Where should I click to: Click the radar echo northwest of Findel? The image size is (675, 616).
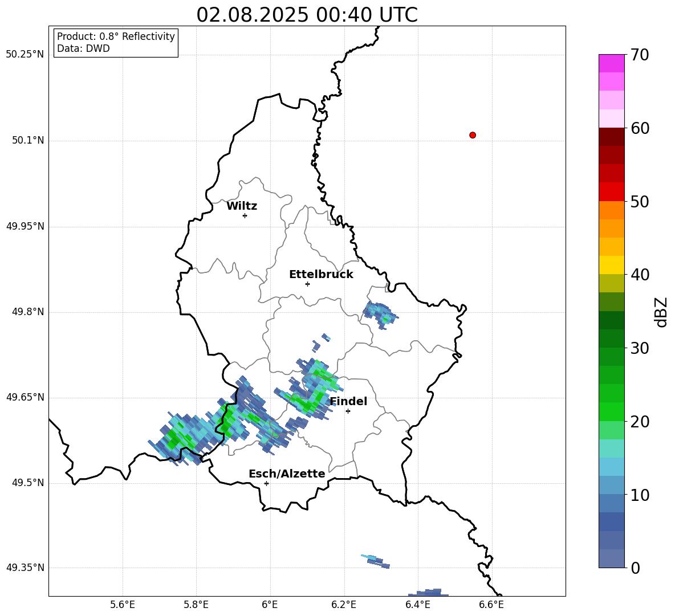(x=309, y=389)
